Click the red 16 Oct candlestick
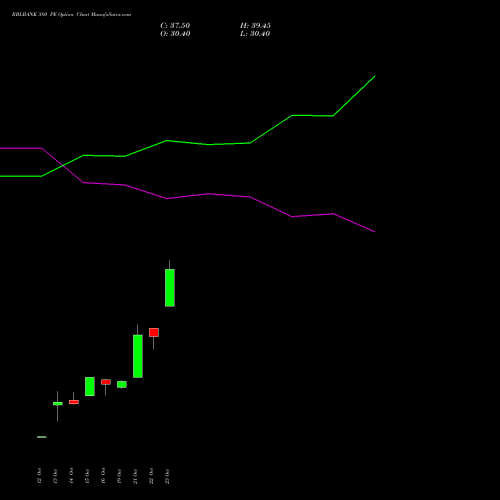The image size is (500, 500). point(106,382)
